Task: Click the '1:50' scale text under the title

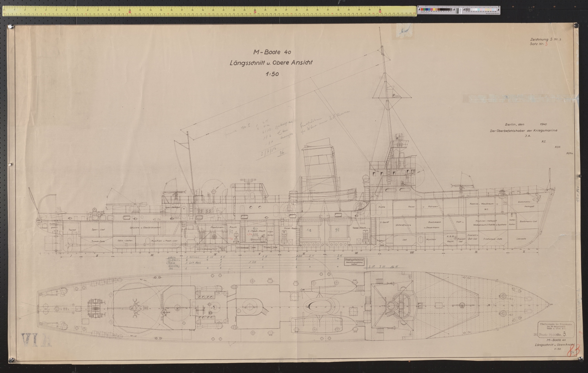Action: point(272,74)
